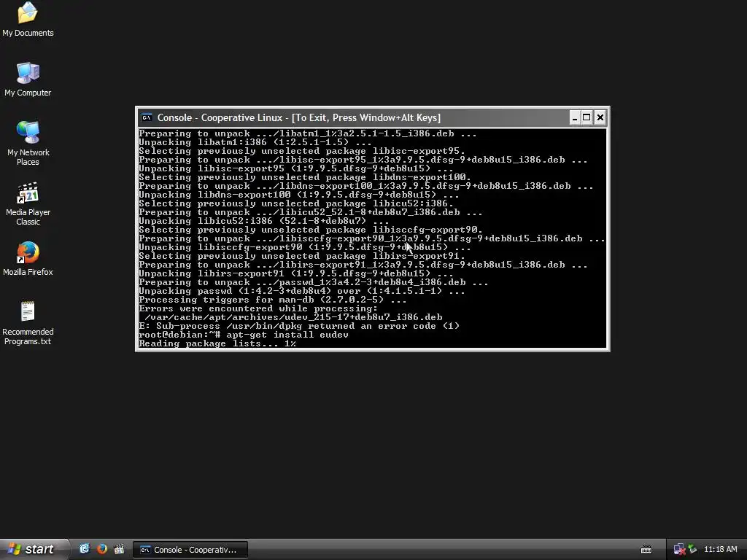Image resolution: width=747 pixels, height=560 pixels.
Task: Click the text 'Reading package lists... 1%'
Action: pos(217,344)
